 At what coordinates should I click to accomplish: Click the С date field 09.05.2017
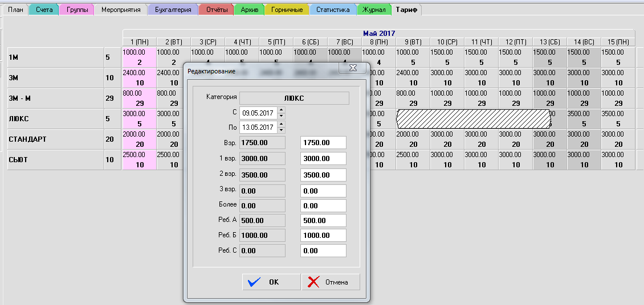[x=258, y=113]
